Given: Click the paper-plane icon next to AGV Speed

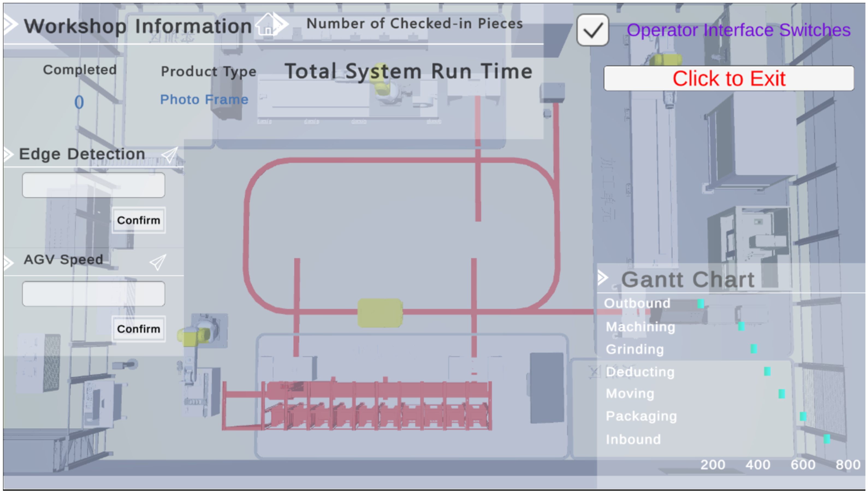Looking at the screenshot, I should (x=158, y=262).
